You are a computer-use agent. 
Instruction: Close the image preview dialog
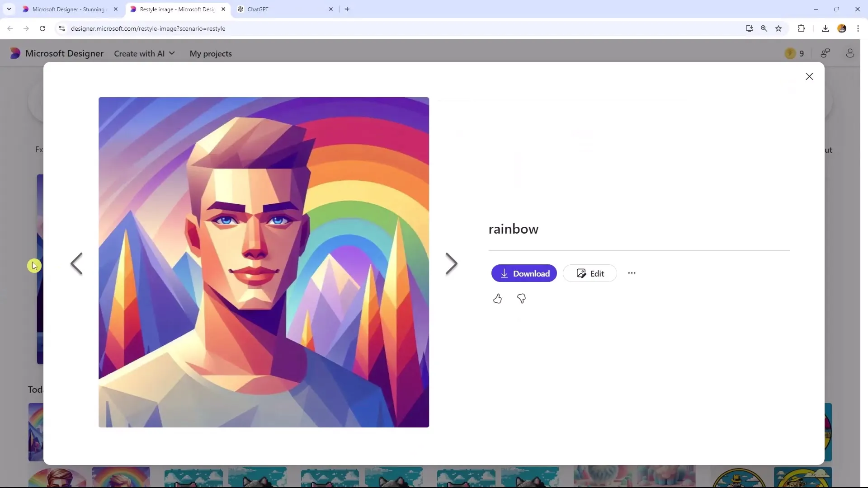point(809,76)
